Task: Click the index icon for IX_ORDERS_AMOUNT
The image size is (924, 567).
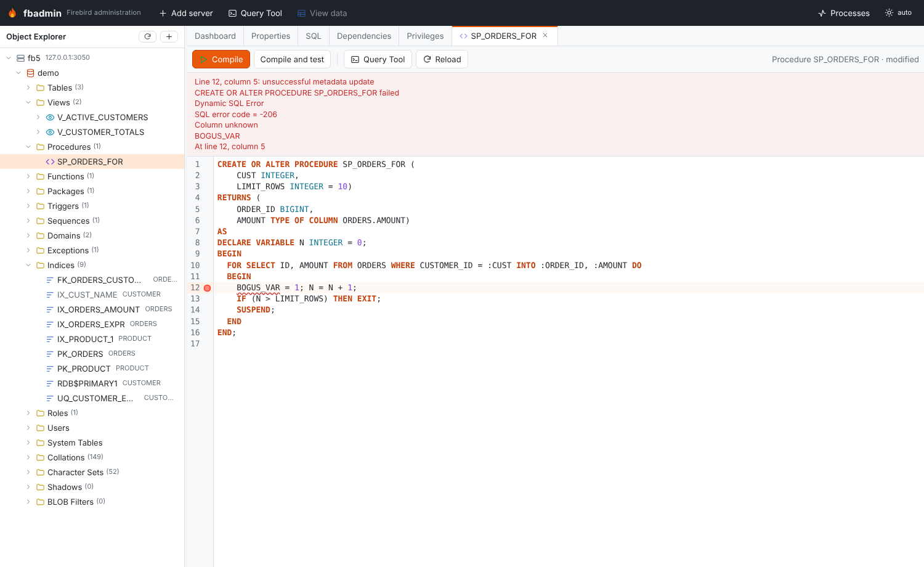Action: tap(50, 309)
